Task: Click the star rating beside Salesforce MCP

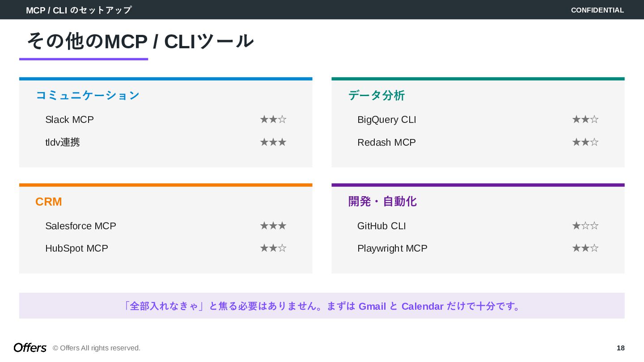Action: tap(273, 226)
